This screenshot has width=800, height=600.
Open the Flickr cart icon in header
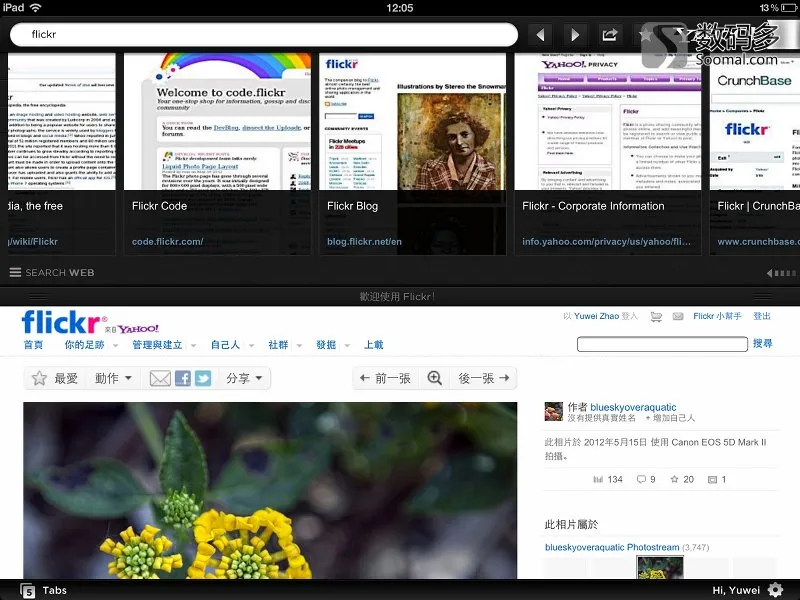point(656,317)
